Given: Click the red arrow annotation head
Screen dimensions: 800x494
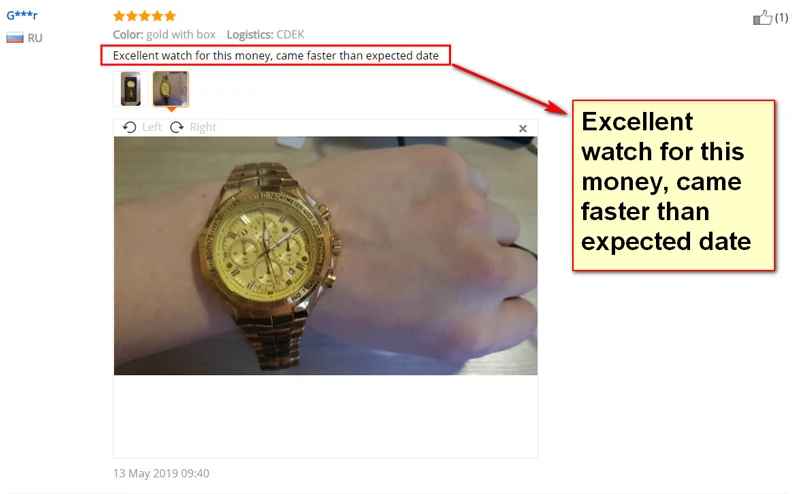Looking at the screenshot, I should coord(557,108).
